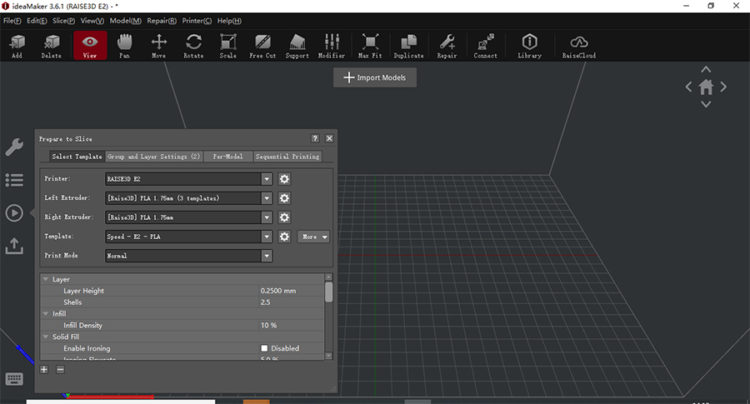Open Printer settings gear icon
The width and height of the screenshot is (750, 404).
[284, 179]
